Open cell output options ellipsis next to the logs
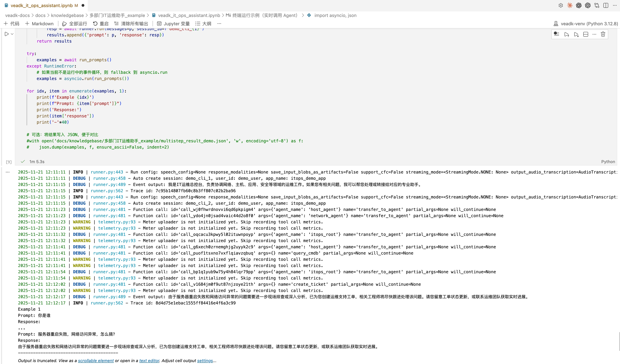Screen dimensions: 620x364 [8, 172]
